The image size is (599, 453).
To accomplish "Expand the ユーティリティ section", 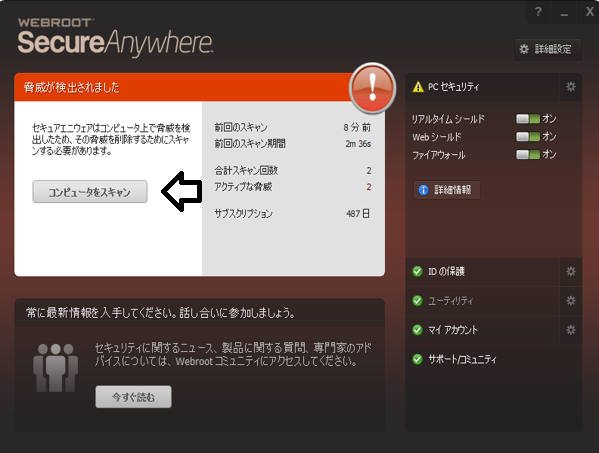I will tap(482, 301).
